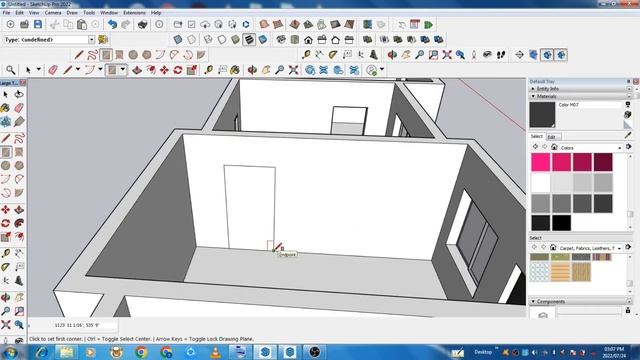This screenshot has width=640, height=360.
Task: Open the Carpet, Fabrics, Leathers collection dropdown
Action: tap(620, 248)
